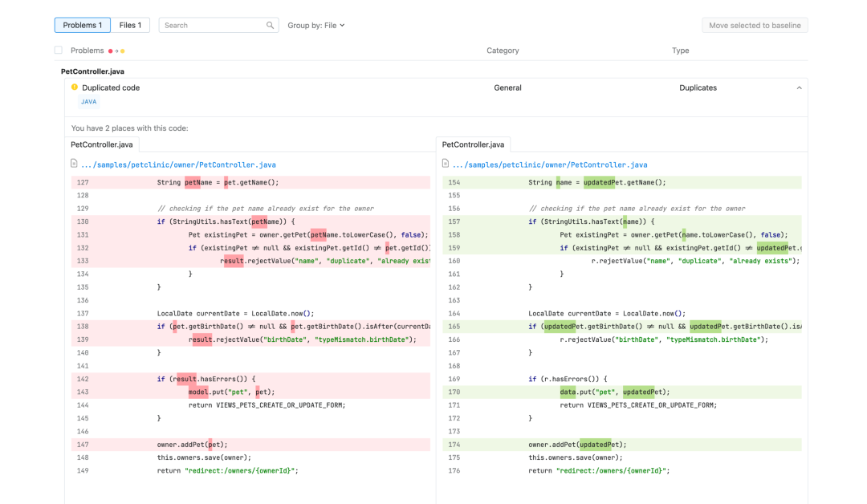This screenshot has height=504, width=867.
Task: Open right PetController.java file path link
Action: [550, 165]
